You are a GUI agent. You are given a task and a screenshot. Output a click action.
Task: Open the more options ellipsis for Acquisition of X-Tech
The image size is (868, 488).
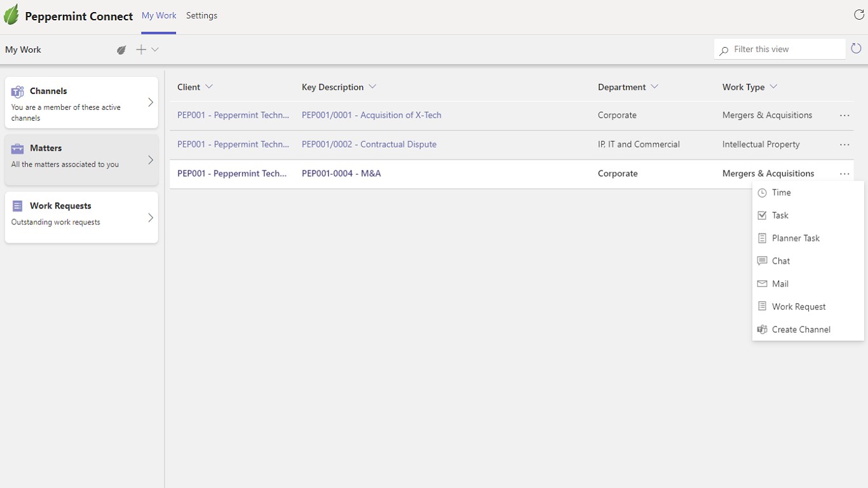coord(844,116)
